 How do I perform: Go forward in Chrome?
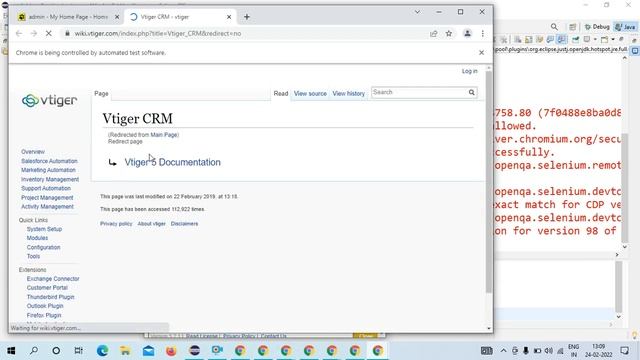[34, 33]
